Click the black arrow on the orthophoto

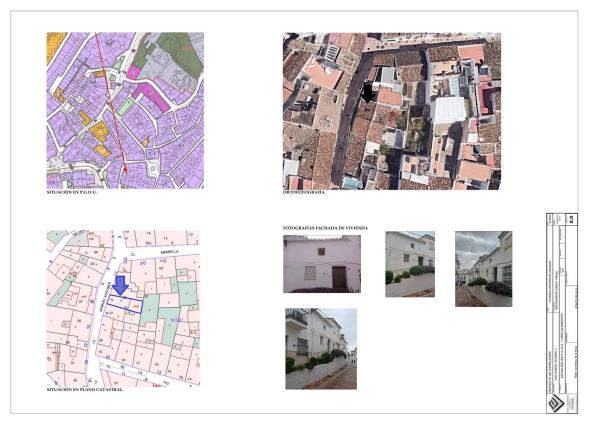click(x=368, y=91)
